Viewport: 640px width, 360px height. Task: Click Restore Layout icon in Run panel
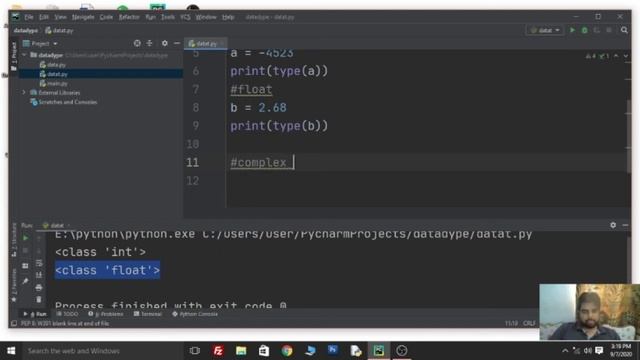25,266
